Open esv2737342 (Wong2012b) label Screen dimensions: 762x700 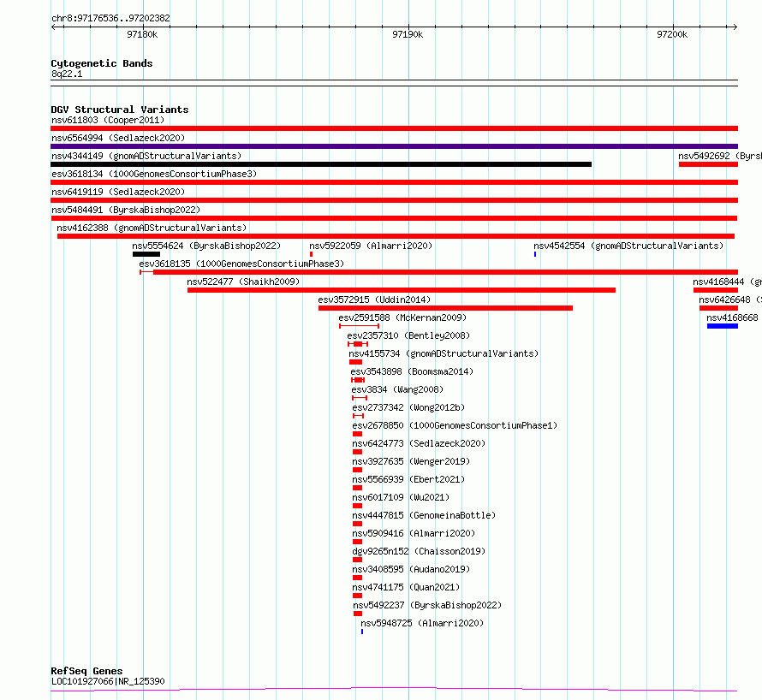[x=408, y=407]
